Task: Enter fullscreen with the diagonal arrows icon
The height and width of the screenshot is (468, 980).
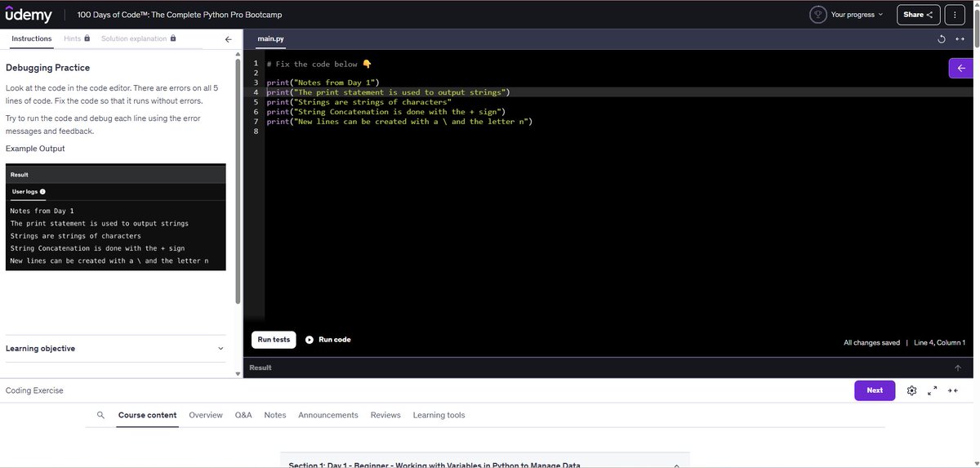Action: pyautogui.click(x=933, y=390)
